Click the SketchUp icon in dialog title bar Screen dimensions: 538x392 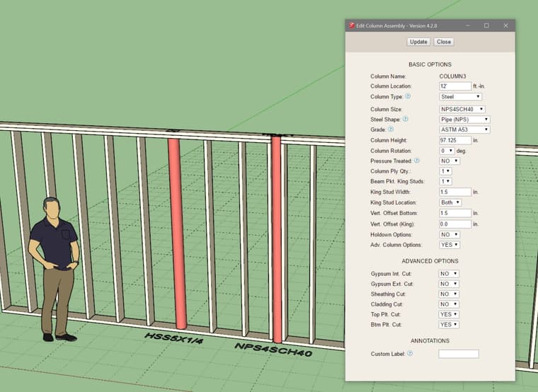click(x=352, y=25)
